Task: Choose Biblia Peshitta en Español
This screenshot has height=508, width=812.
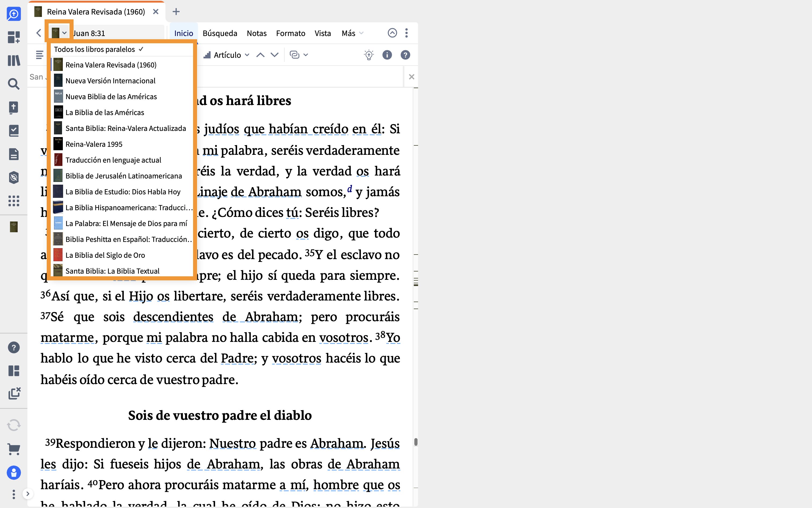Action: pyautogui.click(x=122, y=239)
